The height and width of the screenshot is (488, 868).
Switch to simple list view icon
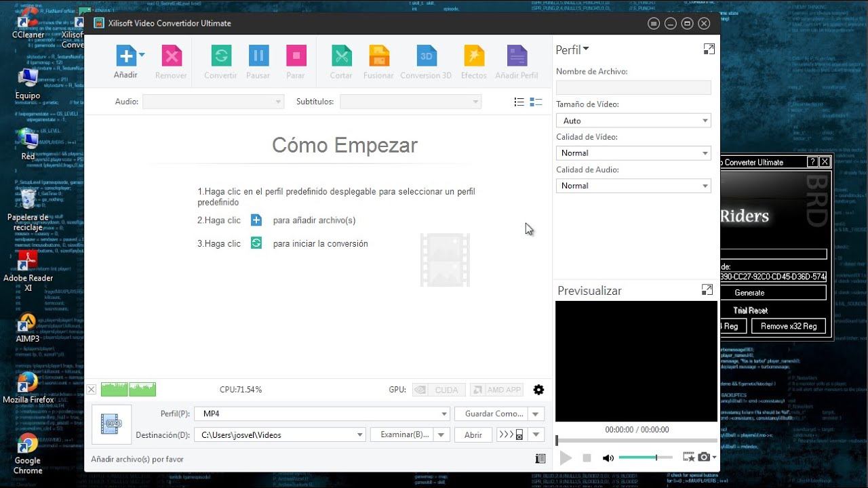(x=519, y=102)
